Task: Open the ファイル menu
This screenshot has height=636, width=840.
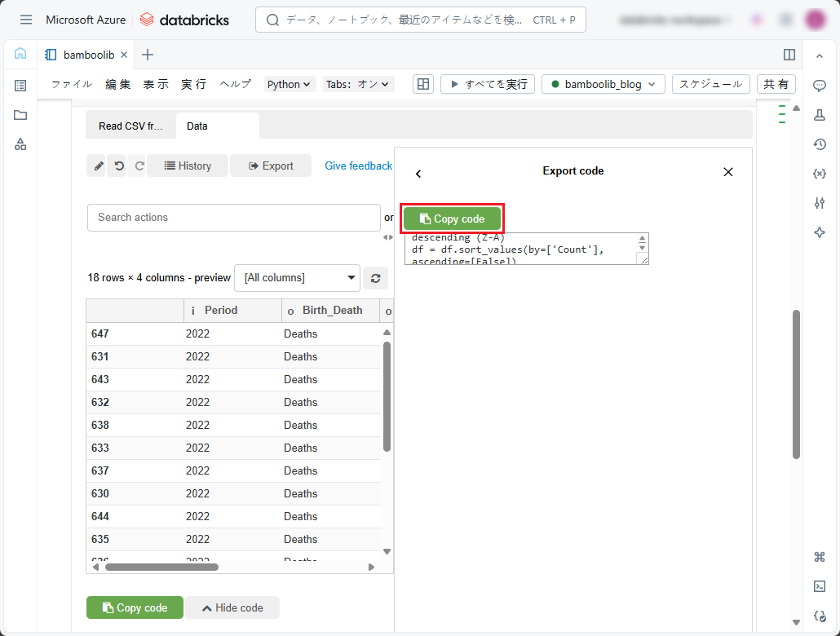Action: pos(72,84)
